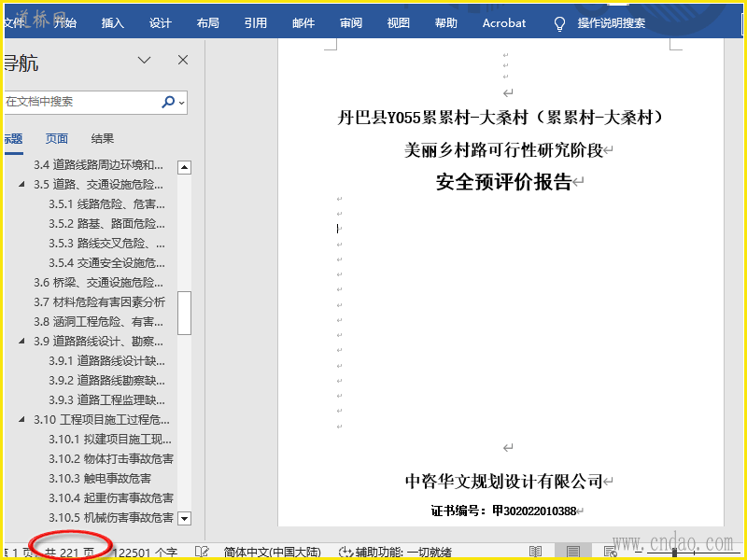Switch to the 视图 tab
The width and height of the screenshot is (747, 560).
(x=399, y=22)
